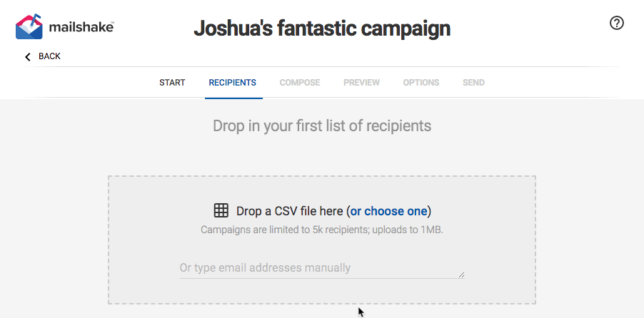Click the mailshake wordmark text

point(81,28)
